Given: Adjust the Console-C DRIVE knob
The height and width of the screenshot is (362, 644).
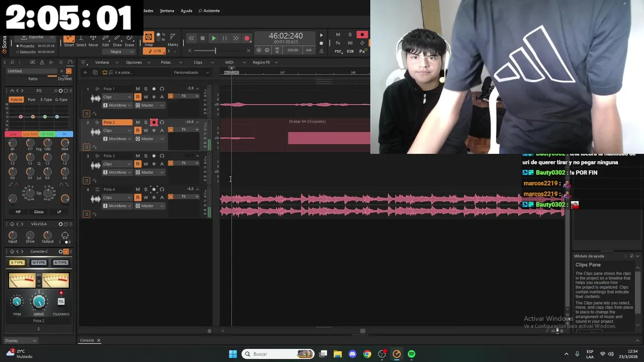Looking at the screenshot, I should 39,302.
